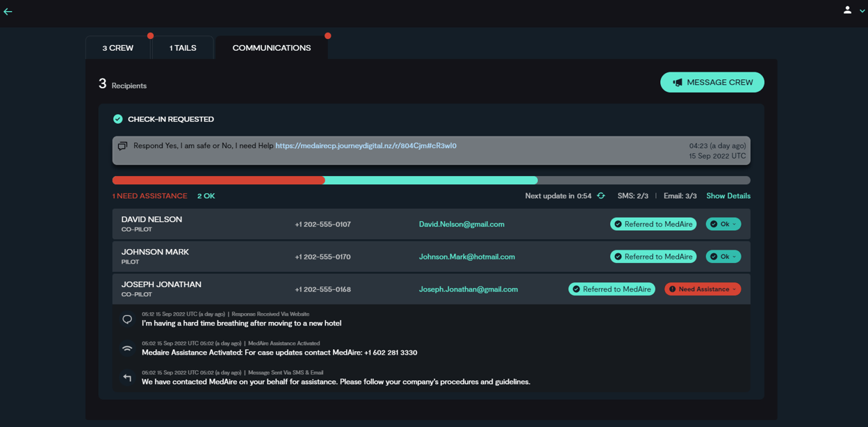Toggle Referred to MedAire for Johnson Mark

pyautogui.click(x=653, y=257)
